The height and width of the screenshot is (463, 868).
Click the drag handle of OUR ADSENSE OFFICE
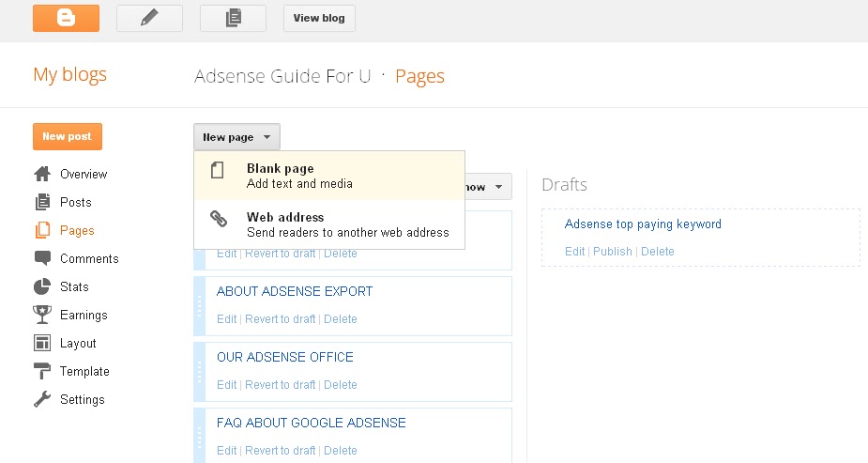[x=199, y=372]
